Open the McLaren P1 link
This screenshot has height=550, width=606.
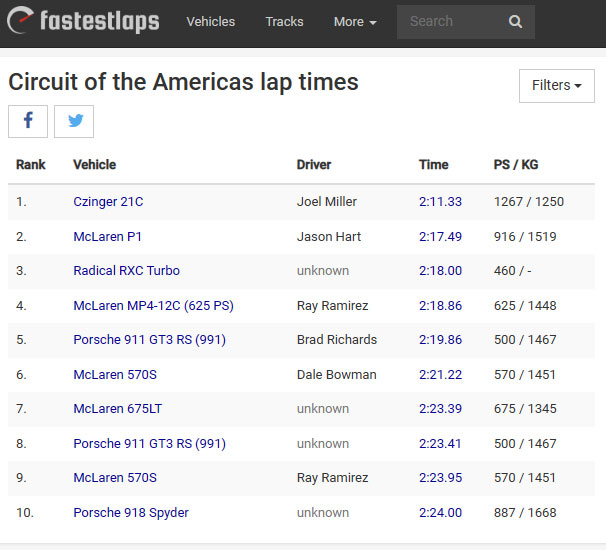pyautogui.click(x=107, y=237)
